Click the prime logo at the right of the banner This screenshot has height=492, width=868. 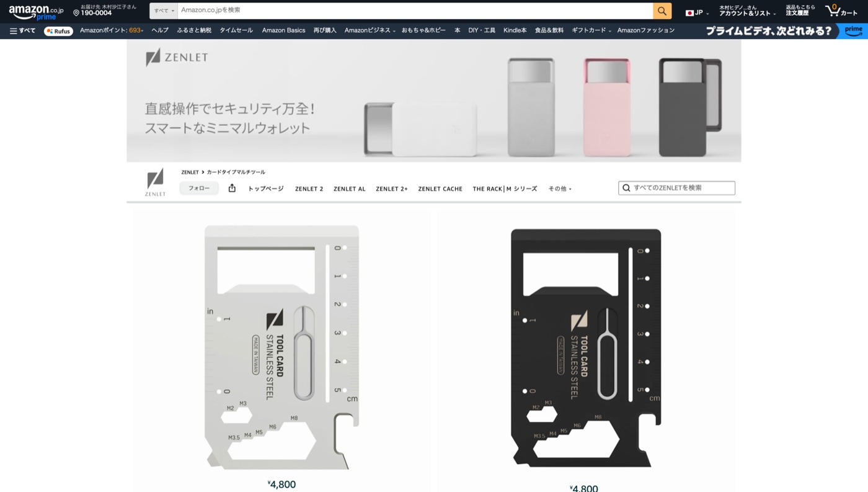pyautogui.click(x=853, y=31)
